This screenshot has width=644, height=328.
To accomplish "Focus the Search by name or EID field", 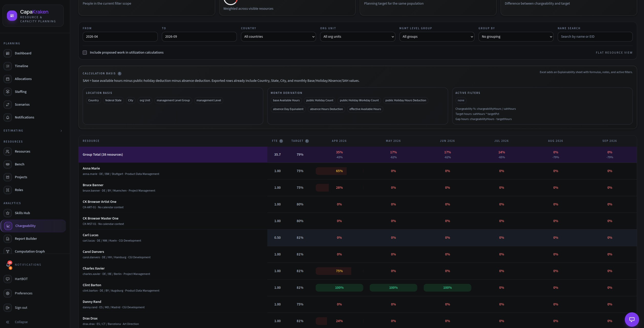I will coord(595,37).
